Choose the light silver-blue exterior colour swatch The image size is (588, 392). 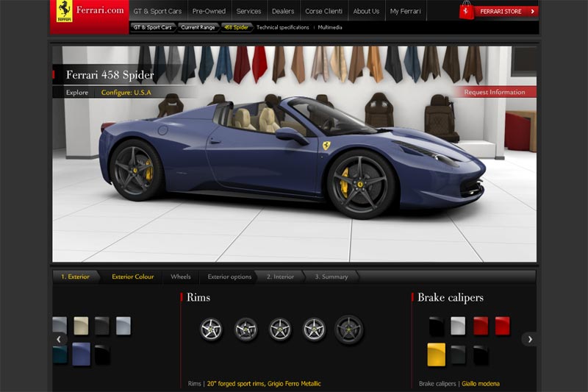(x=123, y=326)
